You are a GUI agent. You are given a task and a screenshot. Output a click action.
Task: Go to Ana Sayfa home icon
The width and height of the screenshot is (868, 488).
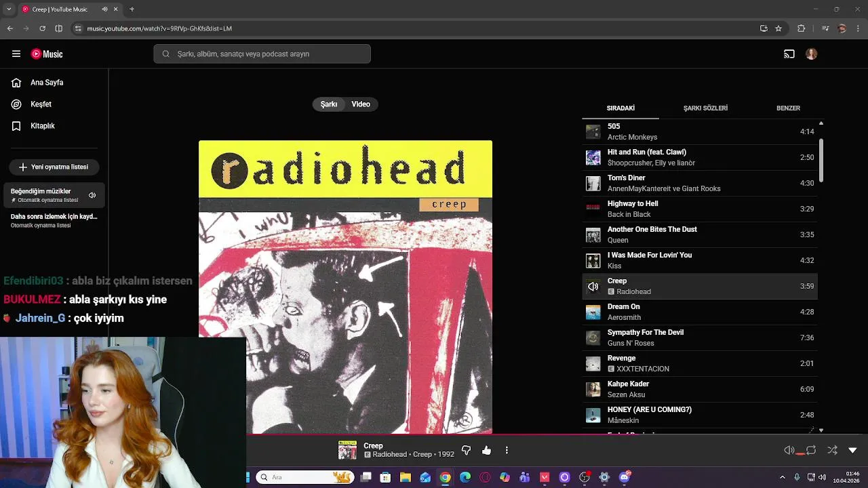click(16, 83)
